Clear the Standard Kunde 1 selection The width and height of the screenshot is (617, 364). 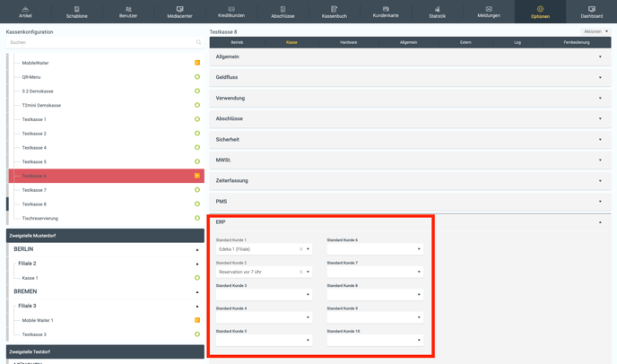point(301,249)
